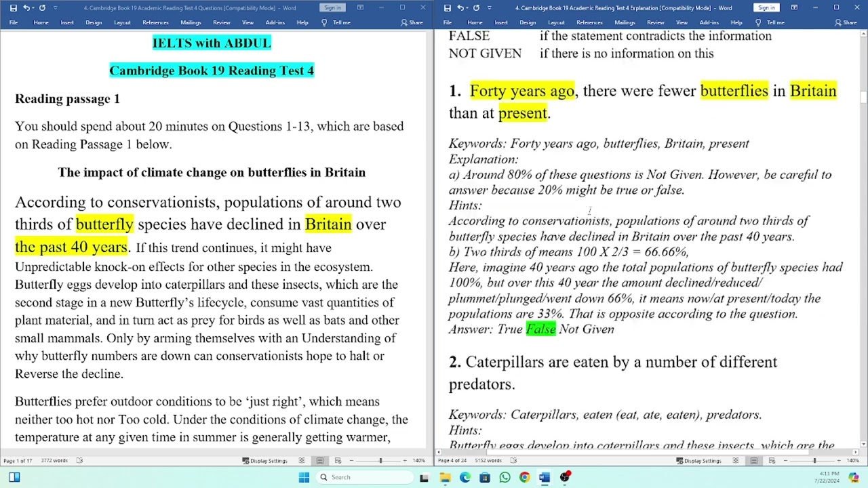Open WhatsApp from taskbar

[x=505, y=477]
